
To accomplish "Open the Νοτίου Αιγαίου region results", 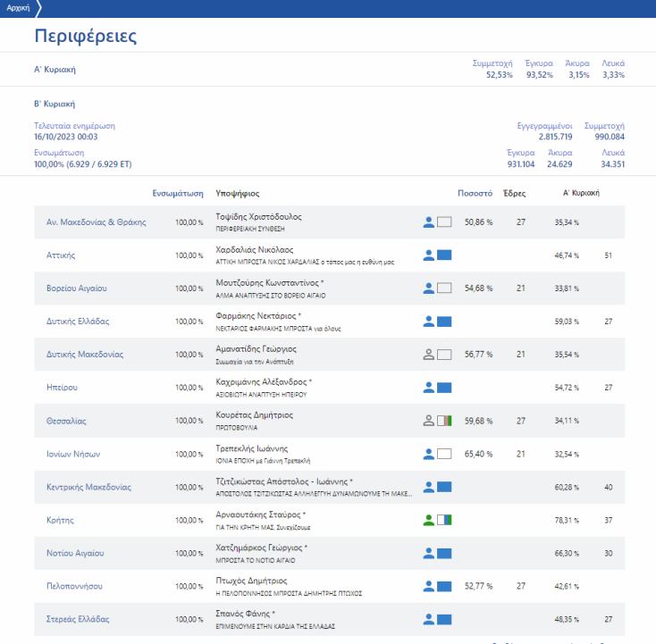I will (76, 553).
